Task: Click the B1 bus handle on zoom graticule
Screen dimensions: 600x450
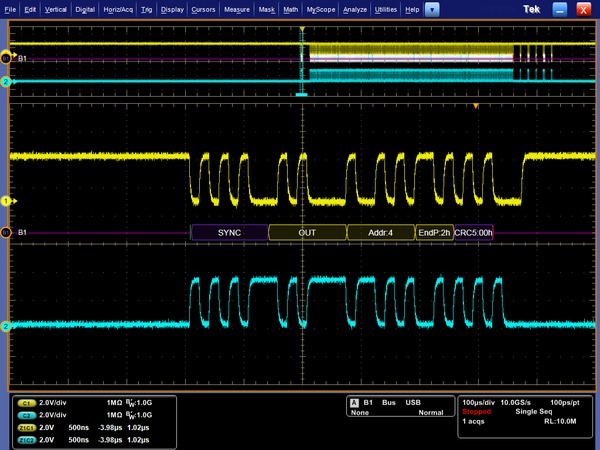Action: pos(8,232)
